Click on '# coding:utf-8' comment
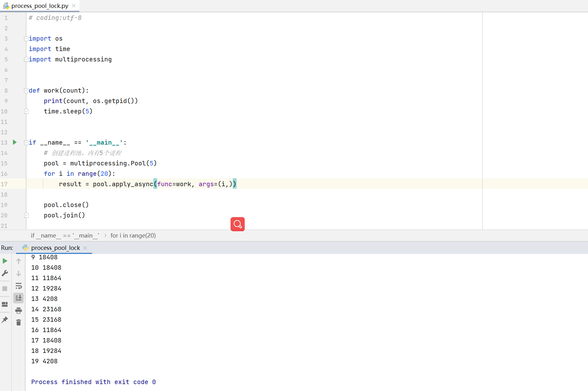This screenshot has width=588, height=391. 55,18
